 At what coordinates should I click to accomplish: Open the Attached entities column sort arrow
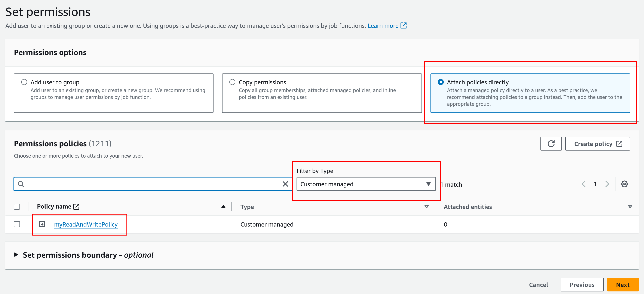[x=630, y=207]
